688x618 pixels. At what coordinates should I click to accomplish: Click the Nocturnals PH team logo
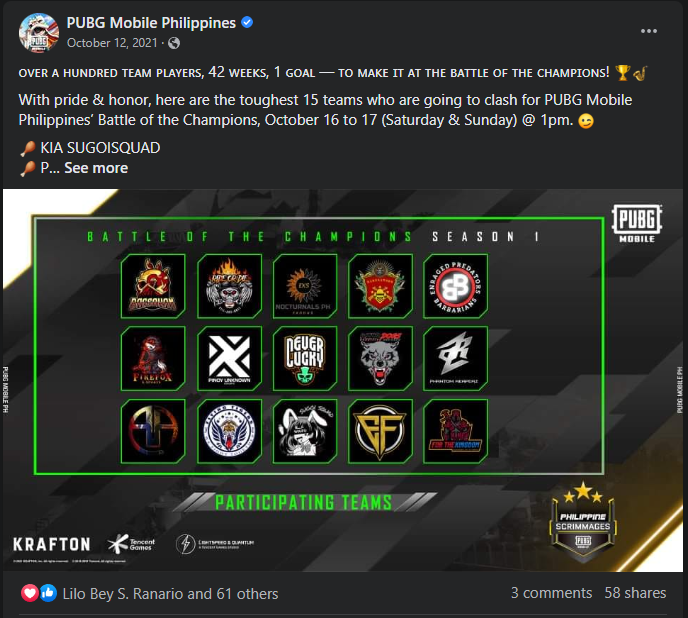click(x=305, y=286)
